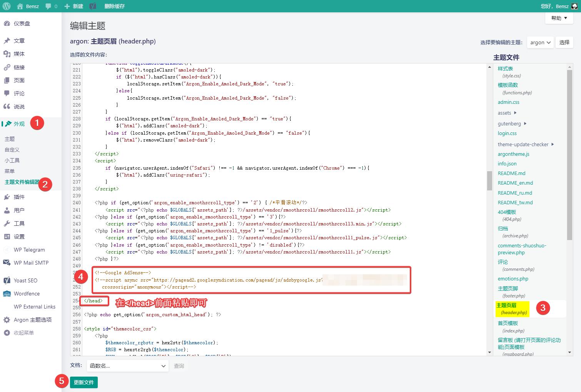Click the 选择 button
Screen dimensions: 581x392
[564, 42]
